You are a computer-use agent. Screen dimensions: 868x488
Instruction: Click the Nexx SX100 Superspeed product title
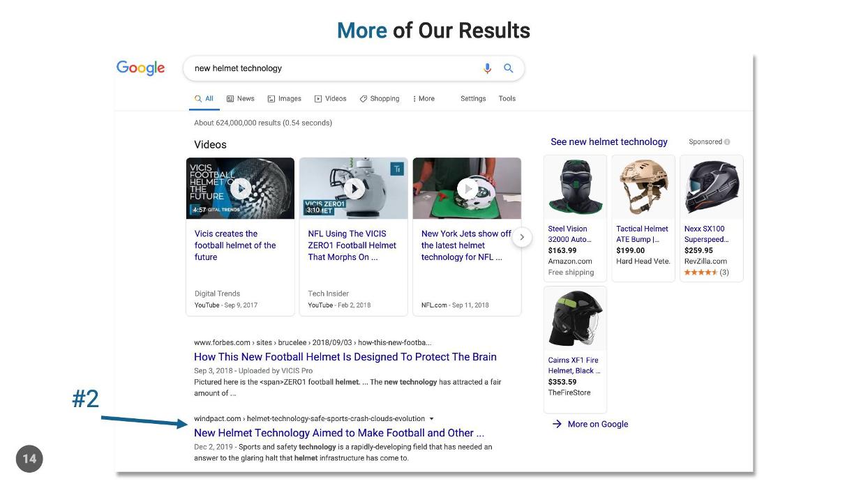pos(706,234)
